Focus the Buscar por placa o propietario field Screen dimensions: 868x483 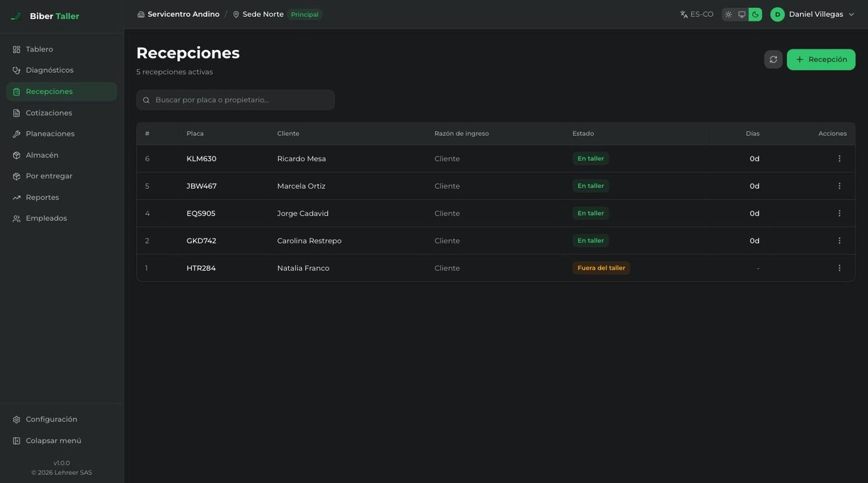coord(236,100)
